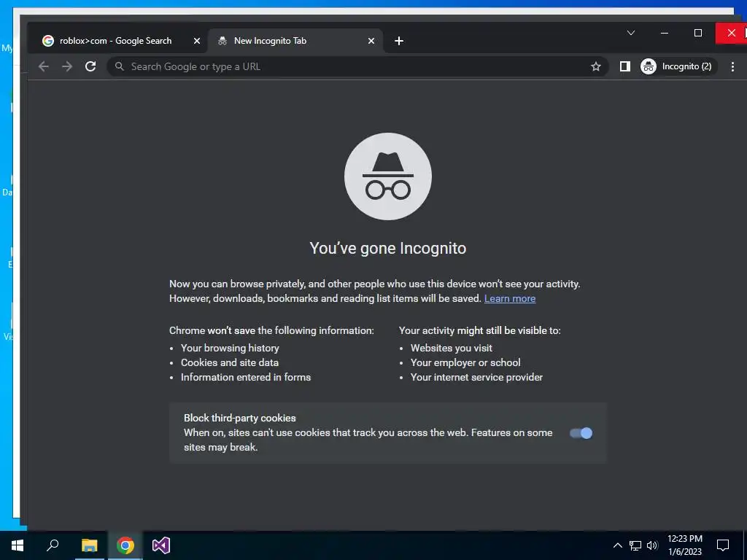
Task: Toggle Block third-party cookies switch
Action: 581,433
